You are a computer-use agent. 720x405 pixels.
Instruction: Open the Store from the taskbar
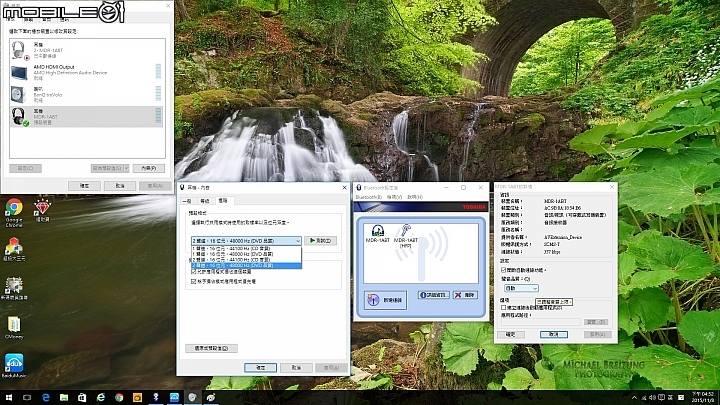pyautogui.click(x=82, y=397)
